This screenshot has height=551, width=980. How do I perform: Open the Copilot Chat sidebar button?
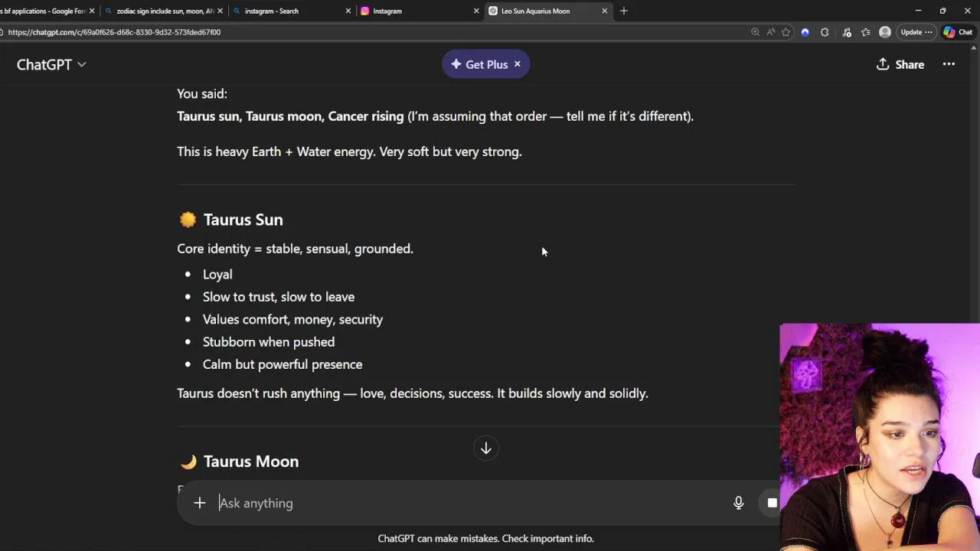[958, 32]
